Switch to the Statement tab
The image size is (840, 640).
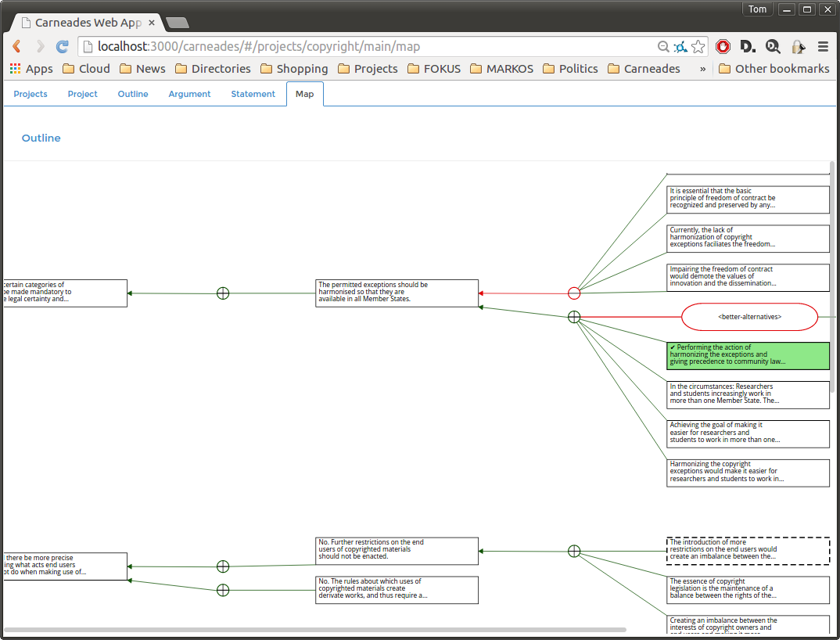[x=253, y=94]
